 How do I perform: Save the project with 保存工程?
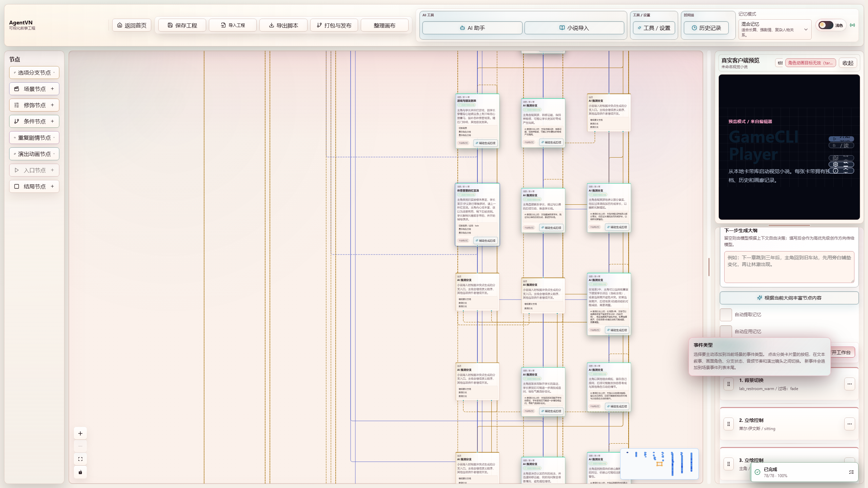(182, 25)
